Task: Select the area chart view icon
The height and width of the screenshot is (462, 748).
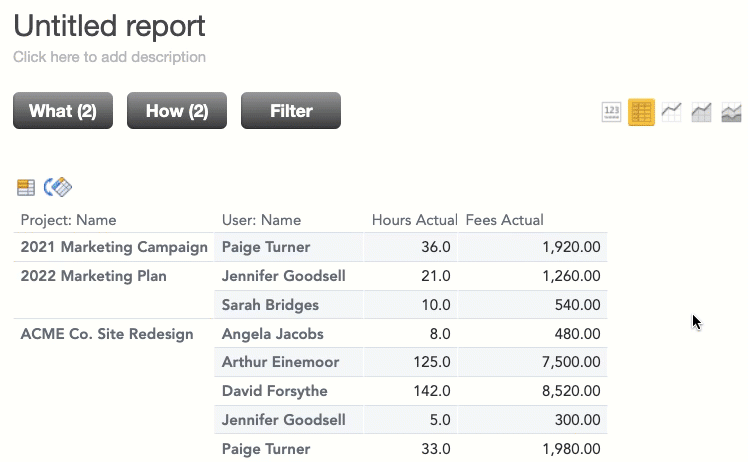Action: 731,113
